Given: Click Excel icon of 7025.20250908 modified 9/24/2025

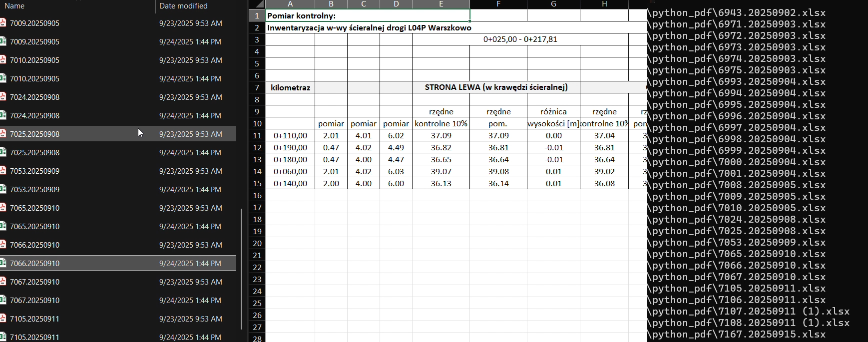Looking at the screenshot, I should coord(3,152).
